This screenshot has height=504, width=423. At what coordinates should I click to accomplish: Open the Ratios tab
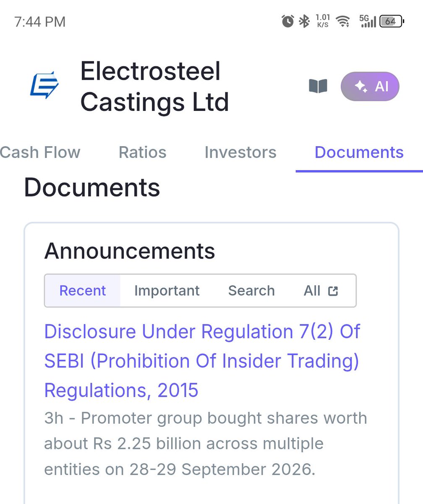pyautogui.click(x=143, y=152)
